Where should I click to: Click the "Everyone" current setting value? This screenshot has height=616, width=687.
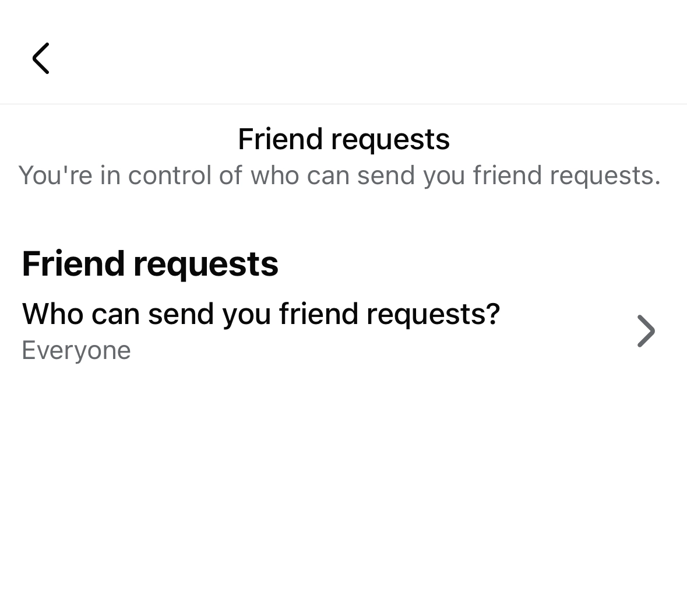click(x=76, y=350)
